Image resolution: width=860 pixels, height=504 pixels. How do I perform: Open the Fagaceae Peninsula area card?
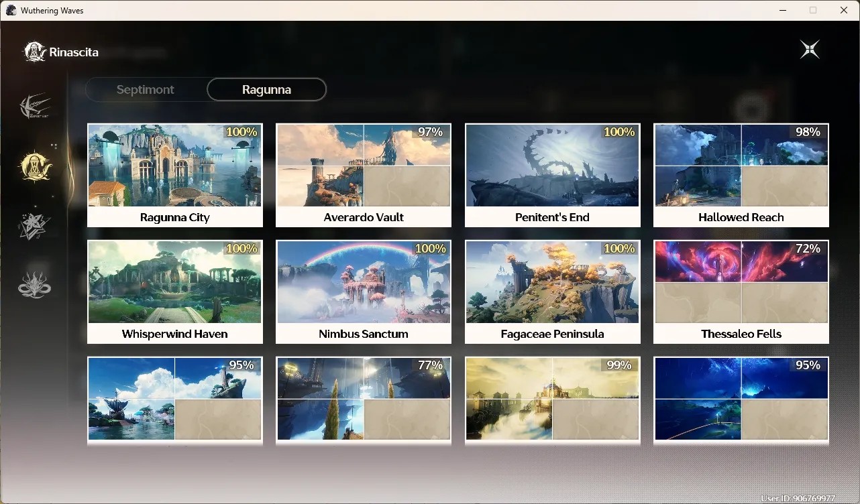tap(552, 292)
